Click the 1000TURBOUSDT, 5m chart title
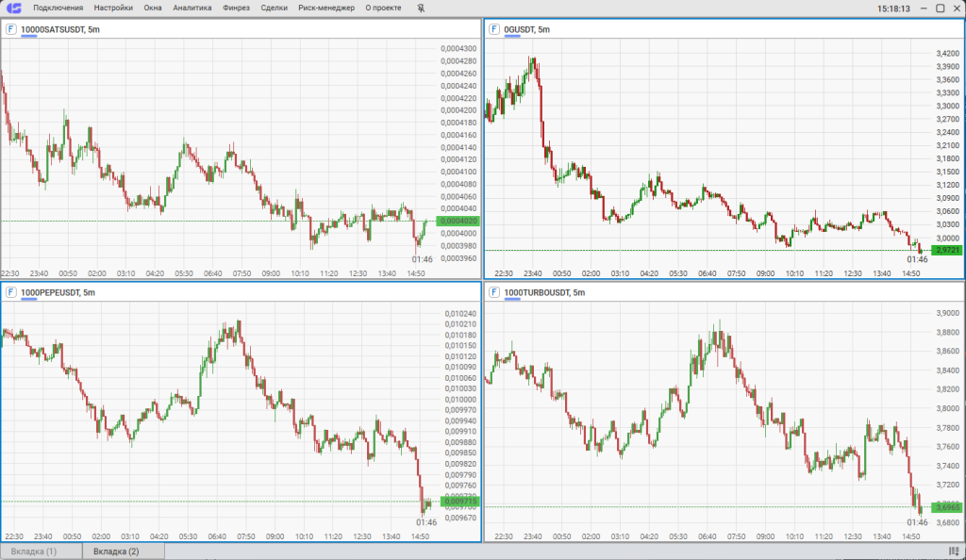966x560 pixels. 544,292
